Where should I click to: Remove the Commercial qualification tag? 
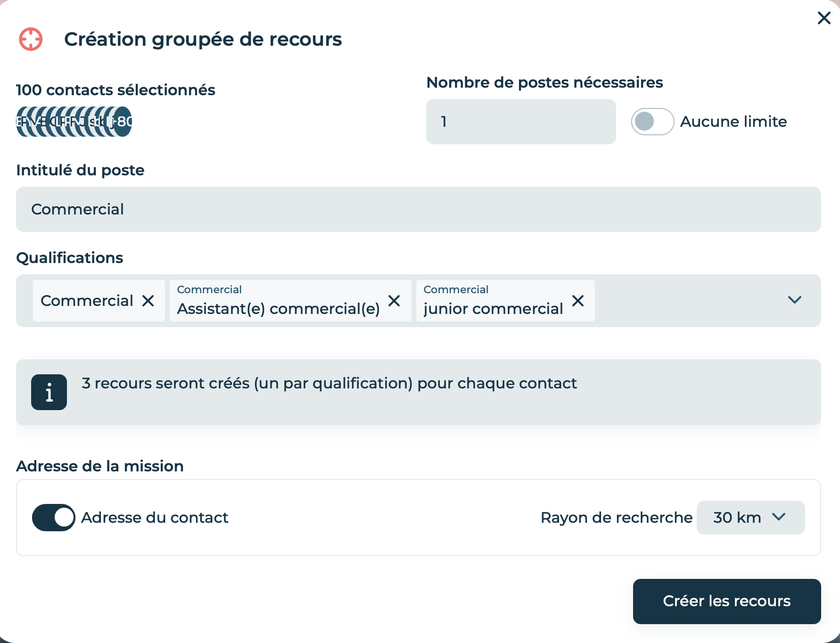click(x=148, y=301)
